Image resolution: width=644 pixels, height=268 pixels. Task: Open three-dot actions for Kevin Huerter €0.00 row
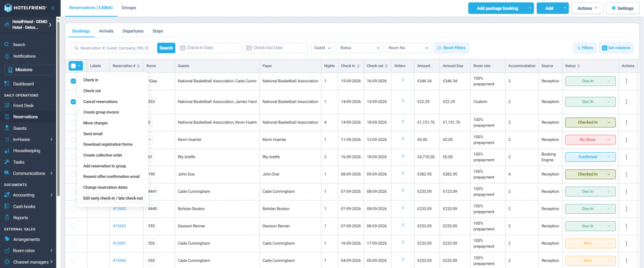(x=627, y=140)
